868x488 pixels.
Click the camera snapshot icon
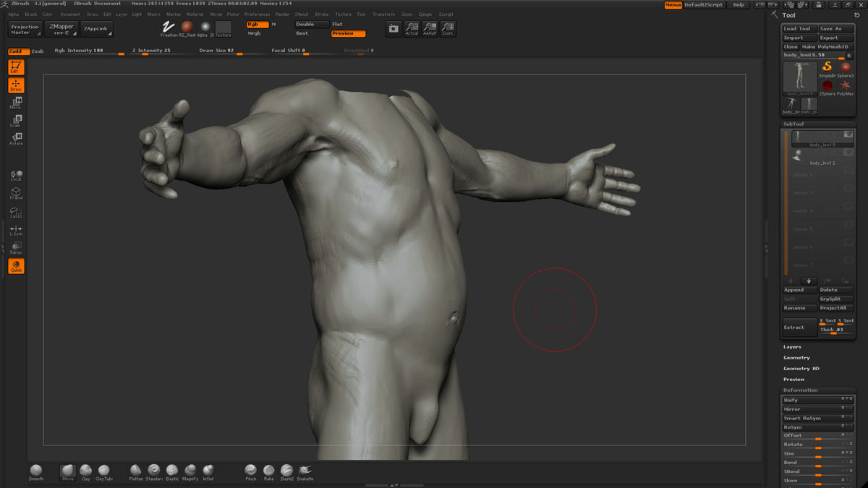393,28
